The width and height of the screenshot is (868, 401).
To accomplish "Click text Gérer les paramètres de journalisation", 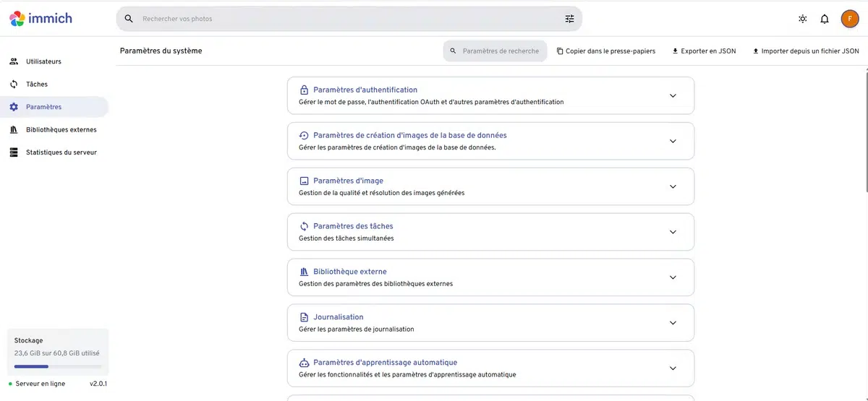I will 357,329.
